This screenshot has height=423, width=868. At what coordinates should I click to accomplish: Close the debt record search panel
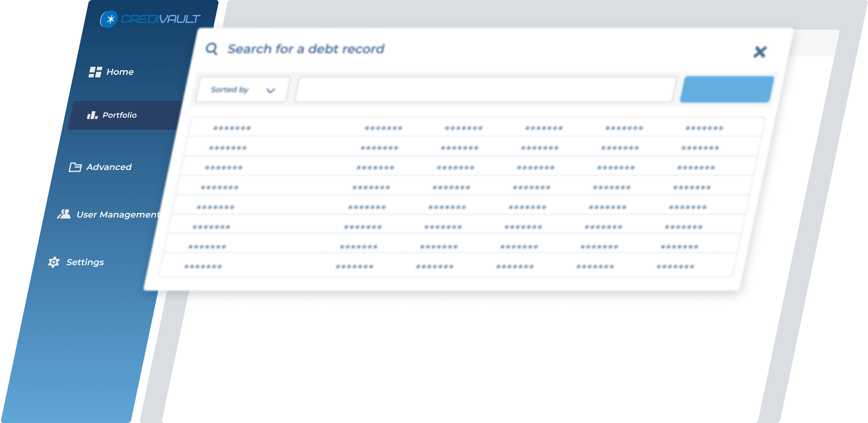coord(760,52)
